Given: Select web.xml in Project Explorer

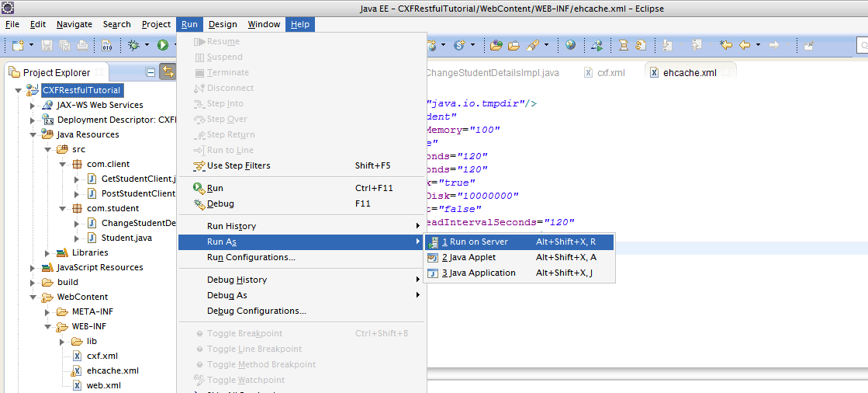Looking at the screenshot, I should tap(103, 385).
